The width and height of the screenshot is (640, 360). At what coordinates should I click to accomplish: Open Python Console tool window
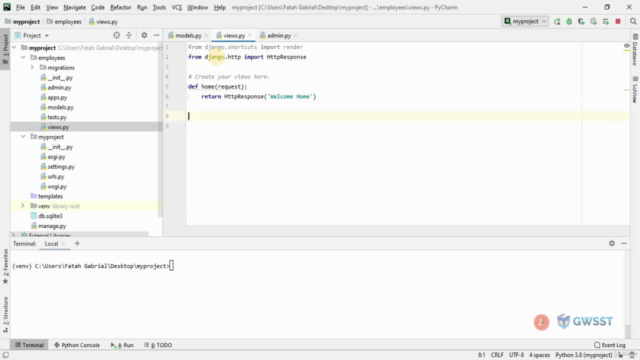77,345
